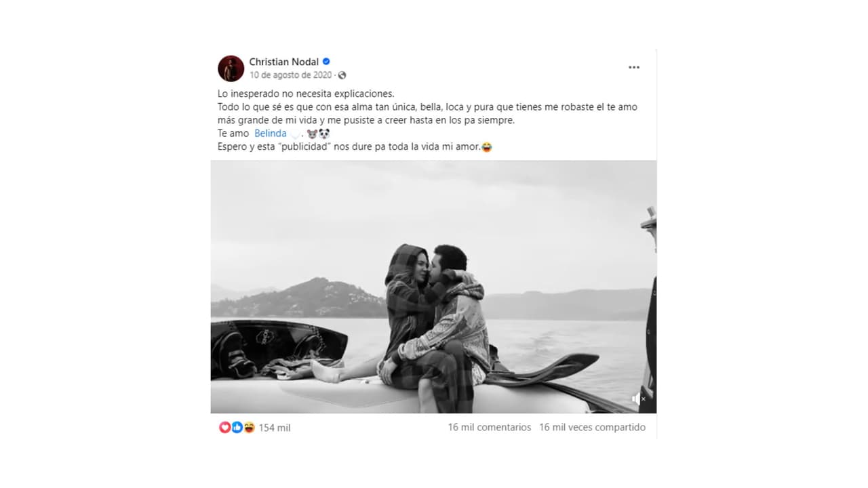
Task: Unmute the video using the speaker icon
Action: tap(638, 399)
